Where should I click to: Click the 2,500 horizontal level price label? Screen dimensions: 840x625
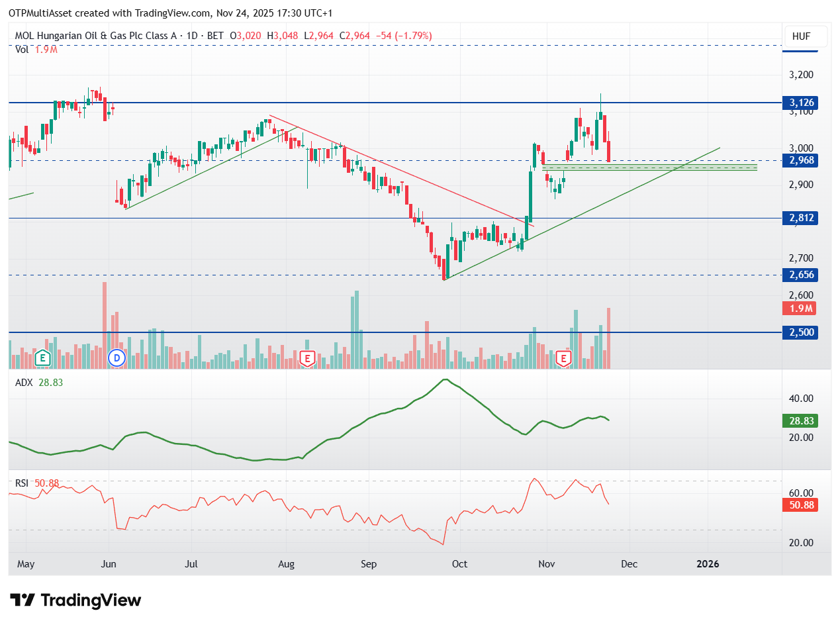click(x=800, y=332)
